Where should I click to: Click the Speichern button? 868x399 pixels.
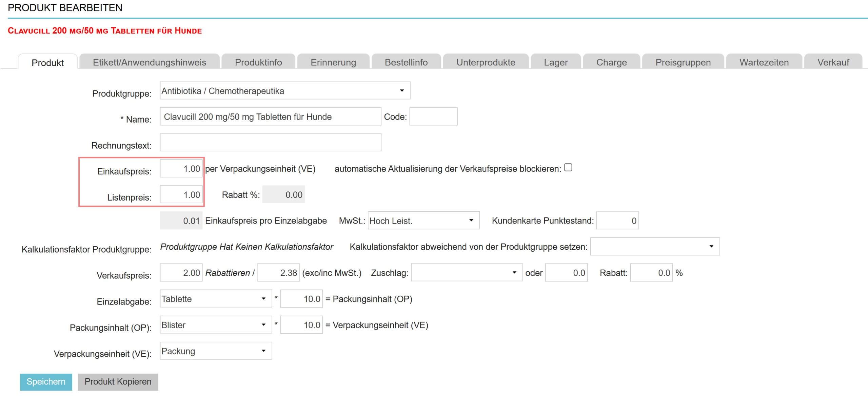(x=46, y=382)
